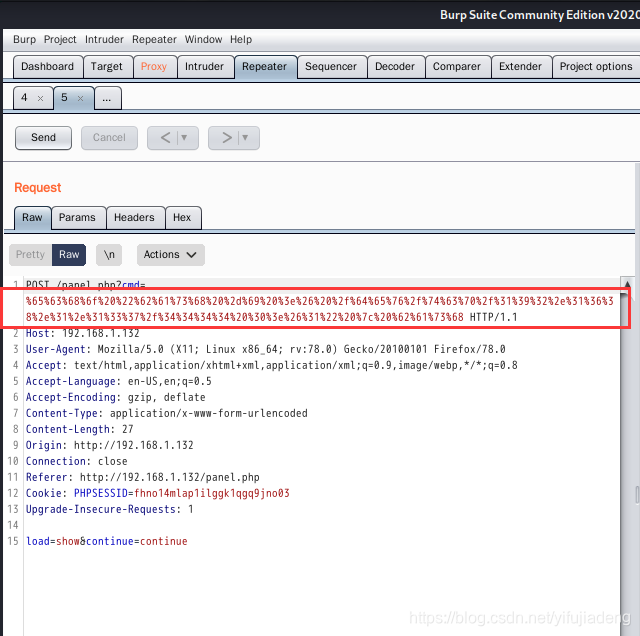The height and width of the screenshot is (636, 640).
Task: Open the Repeater menu in menu bar
Action: coord(154,40)
